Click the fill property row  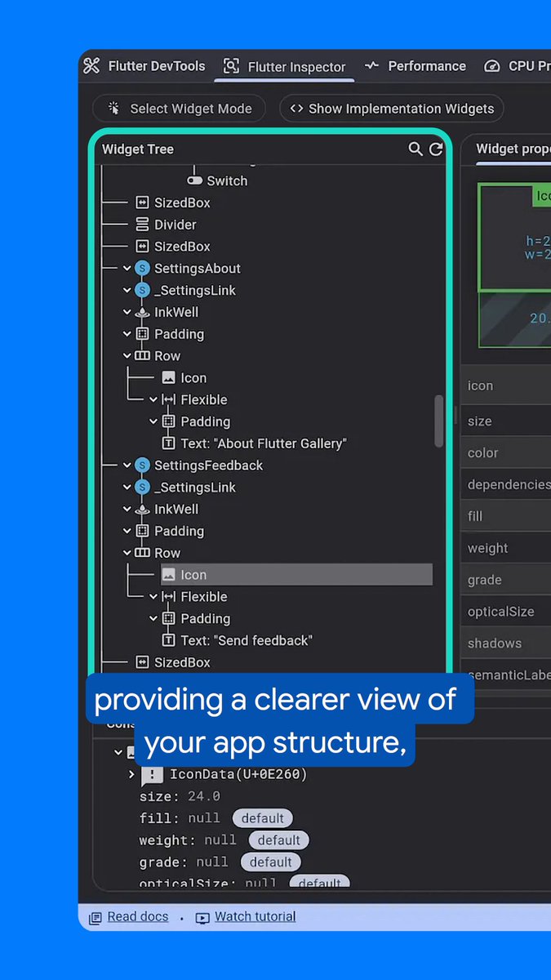pyautogui.click(x=505, y=516)
